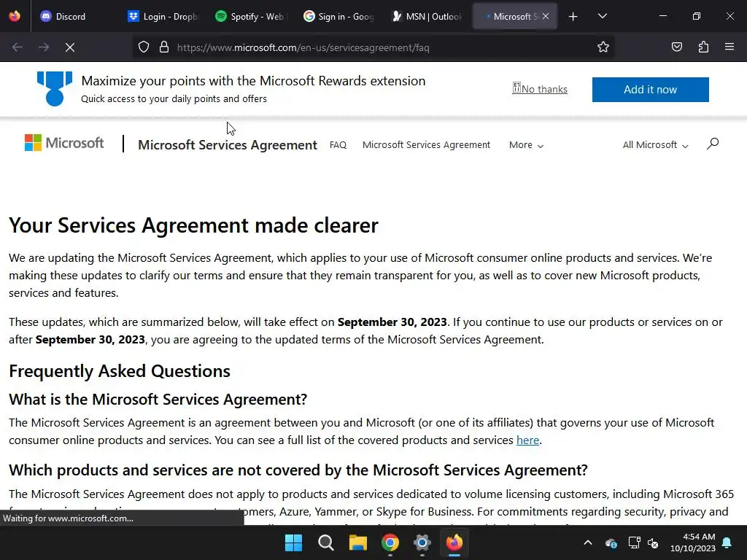Open Windows taskbar Search
The width and height of the screenshot is (747, 560).
pos(326,542)
